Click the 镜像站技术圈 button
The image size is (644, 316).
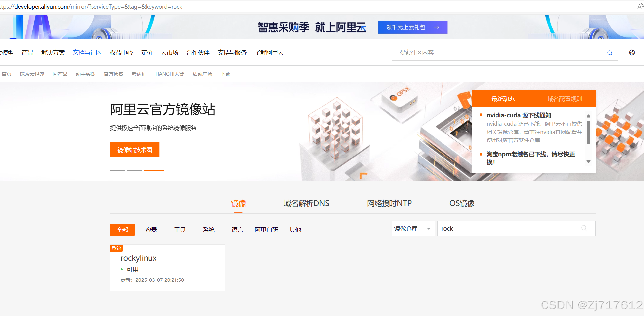[135, 150]
